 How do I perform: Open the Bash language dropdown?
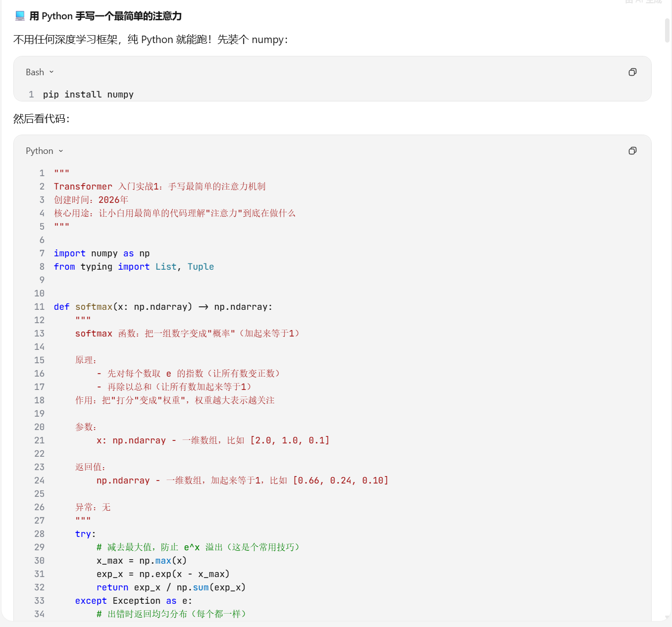(x=40, y=72)
